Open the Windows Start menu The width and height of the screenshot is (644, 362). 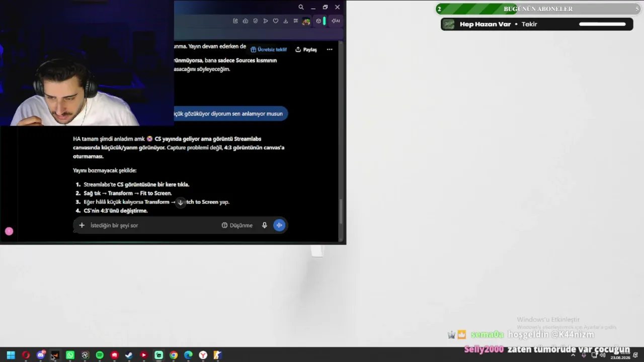click(11, 355)
